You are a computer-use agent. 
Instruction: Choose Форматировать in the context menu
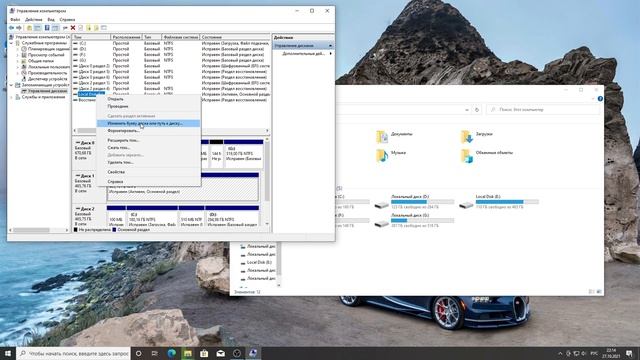(x=149, y=131)
